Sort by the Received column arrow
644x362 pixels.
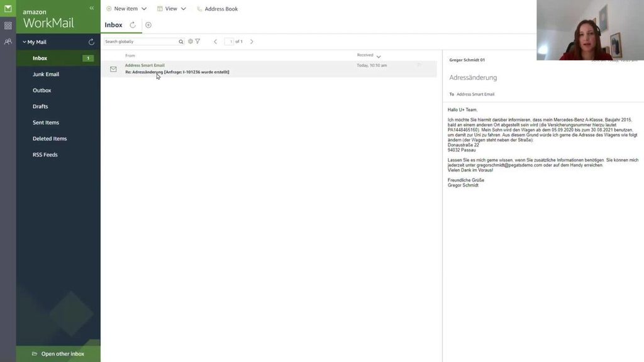[x=379, y=57]
